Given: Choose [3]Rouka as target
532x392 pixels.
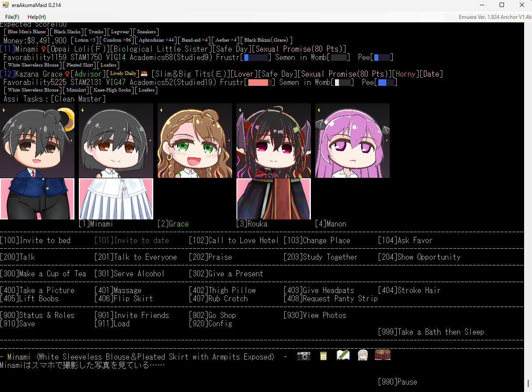Looking at the screenshot, I should 252,224.
